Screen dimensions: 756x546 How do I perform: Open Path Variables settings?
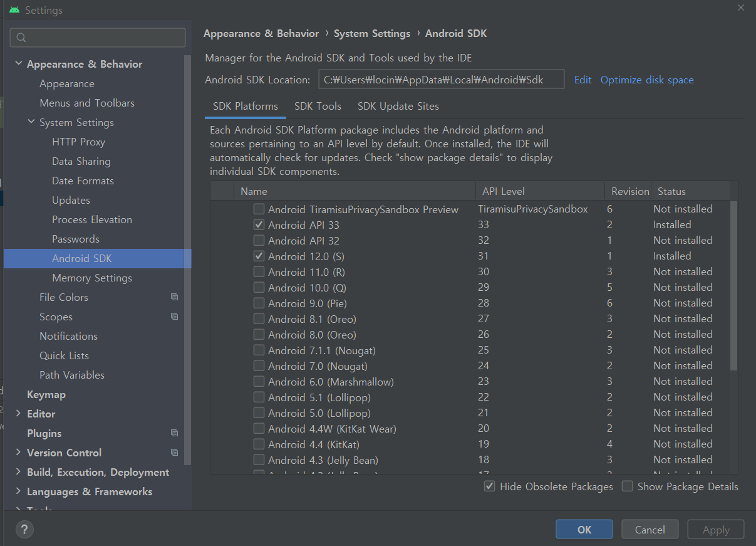coord(72,375)
